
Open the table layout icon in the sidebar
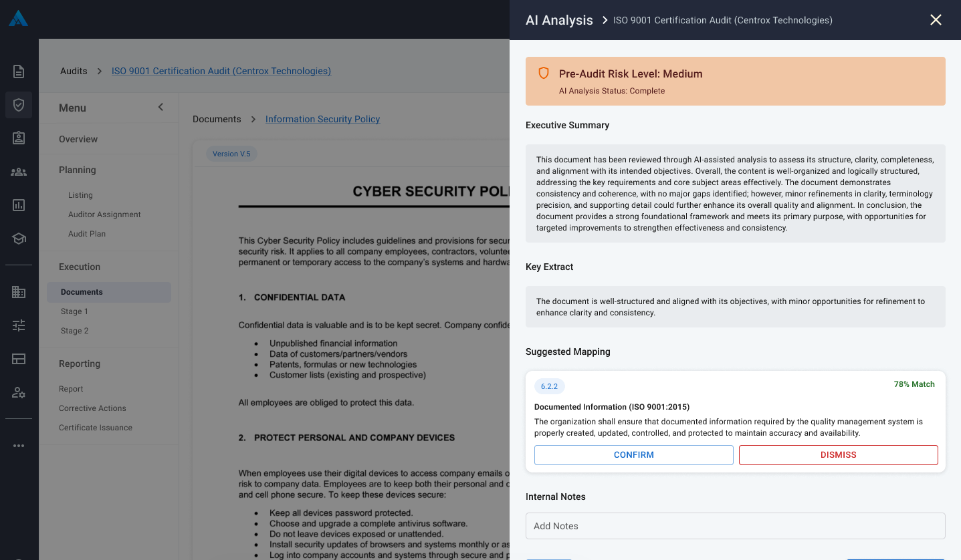(19, 359)
